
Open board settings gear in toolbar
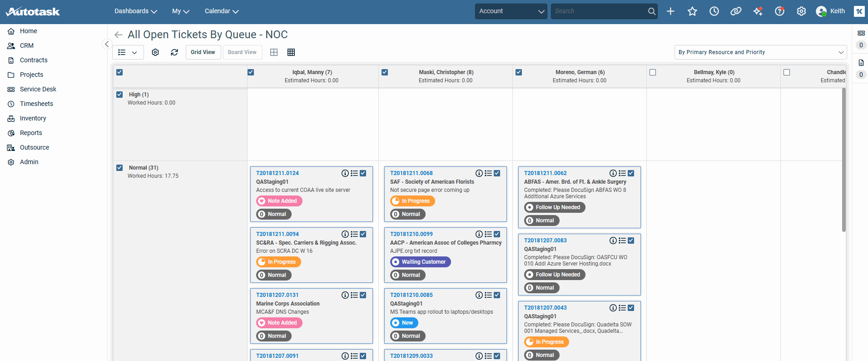pyautogui.click(x=155, y=52)
